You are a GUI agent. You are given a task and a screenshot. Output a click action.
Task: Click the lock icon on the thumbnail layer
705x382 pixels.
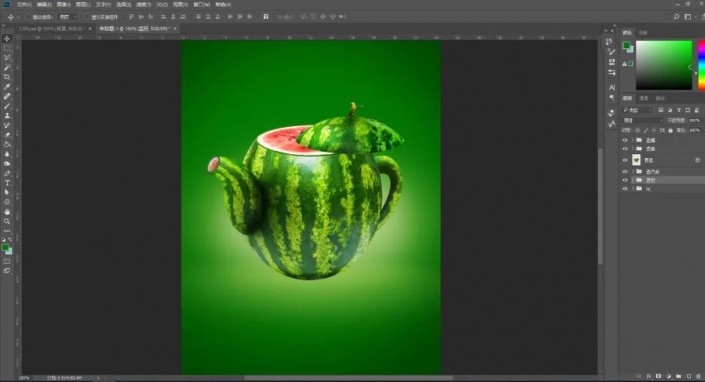pos(697,160)
